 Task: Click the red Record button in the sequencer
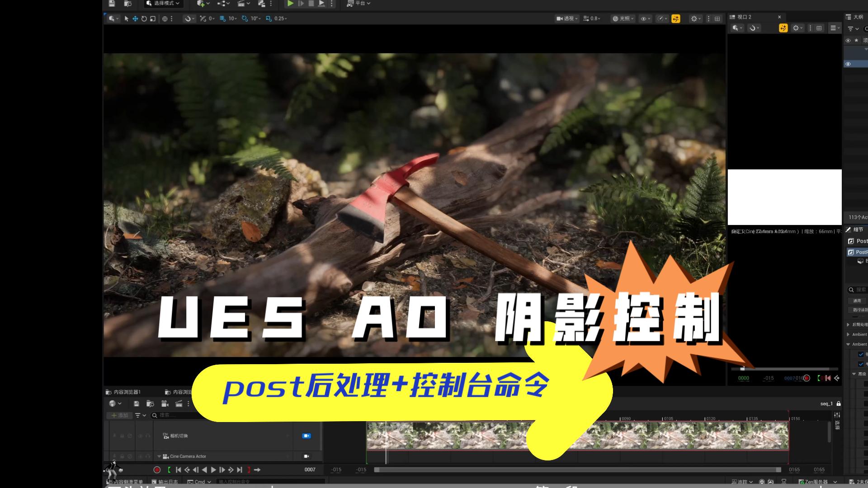(157, 470)
